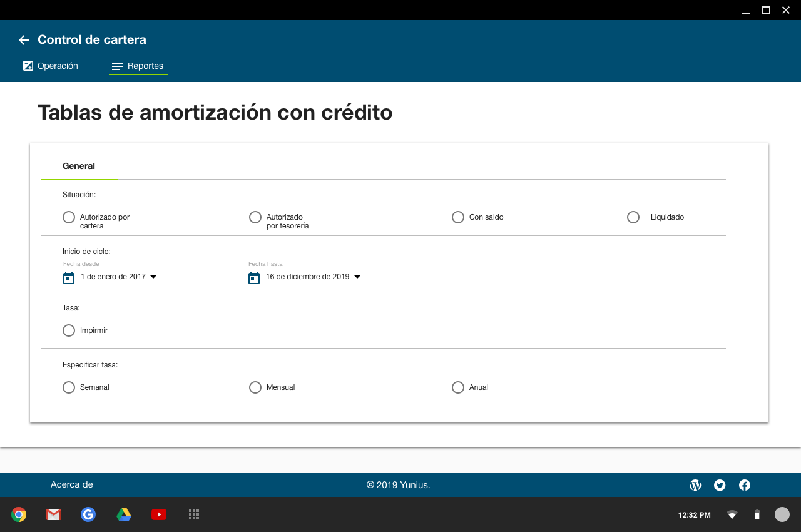Choose the Mensual rate radio button
The height and width of the screenshot is (532, 801).
(x=255, y=387)
